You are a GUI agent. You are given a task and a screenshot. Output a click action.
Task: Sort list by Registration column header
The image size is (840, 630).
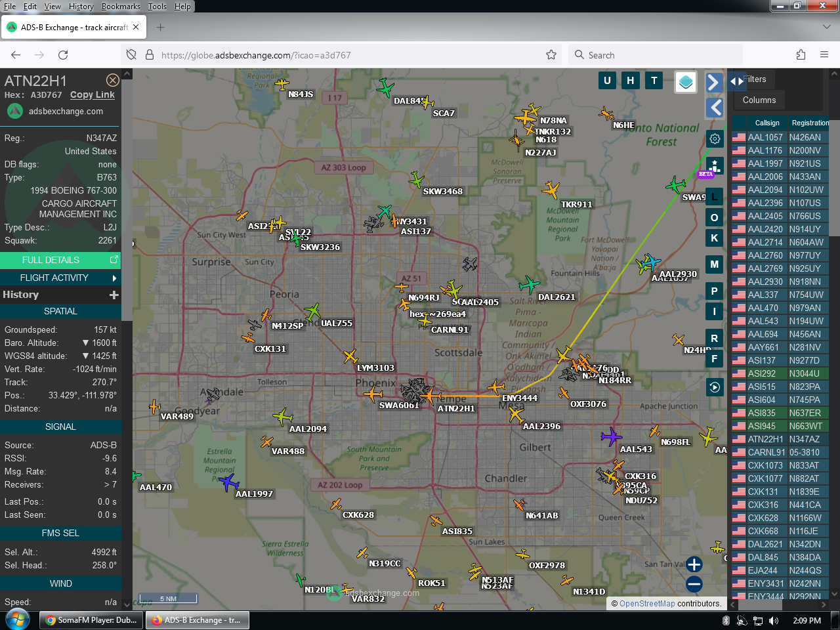point(810,123)
